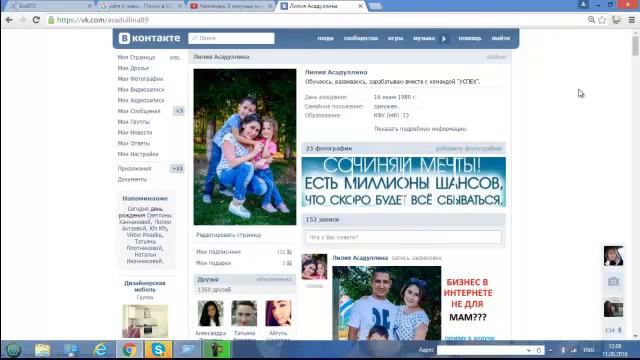The width and height of the screenshot is (640, 360).
Task: Close the Лилия Асадуллина browser tab
Action: point(360,6)
